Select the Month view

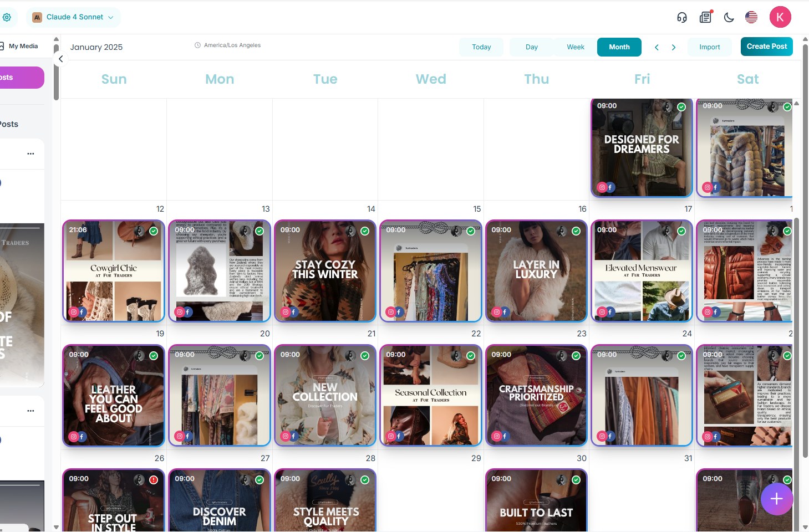tap(619, 47)
